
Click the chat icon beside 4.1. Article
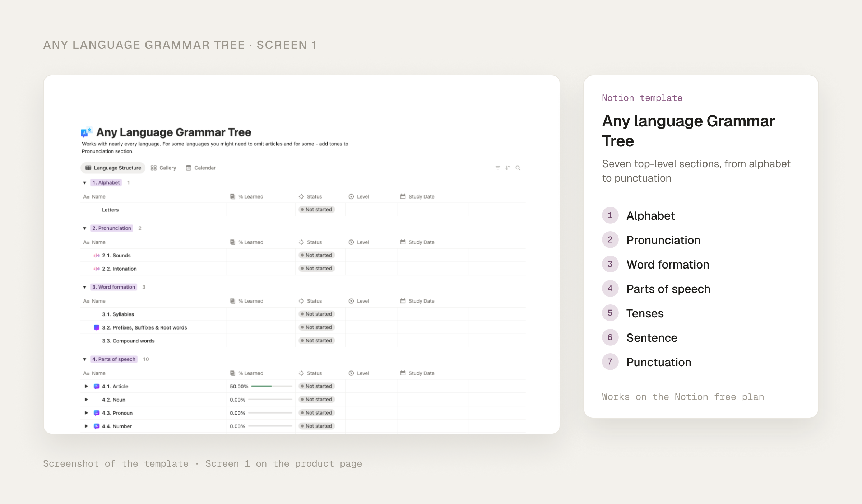[97, 386]
